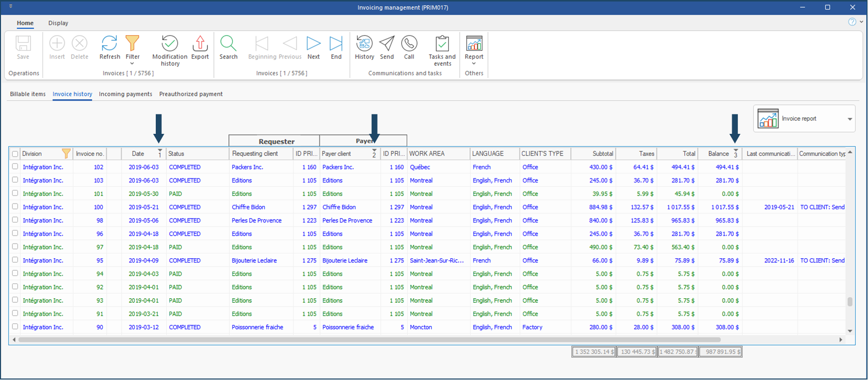Viewport: 868px width, 380px height.
Task: Jump to the End record
Action: [336, 44]
